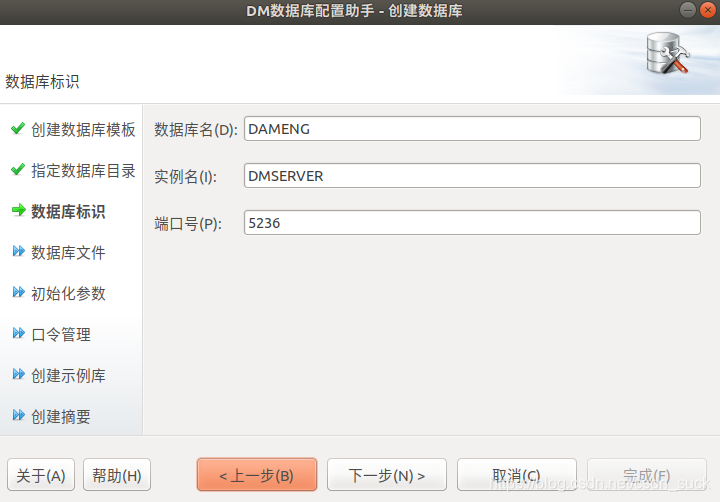720x502 pixels.
Task: Open help with the 帮助(H) button
Action: pos(117,475)
